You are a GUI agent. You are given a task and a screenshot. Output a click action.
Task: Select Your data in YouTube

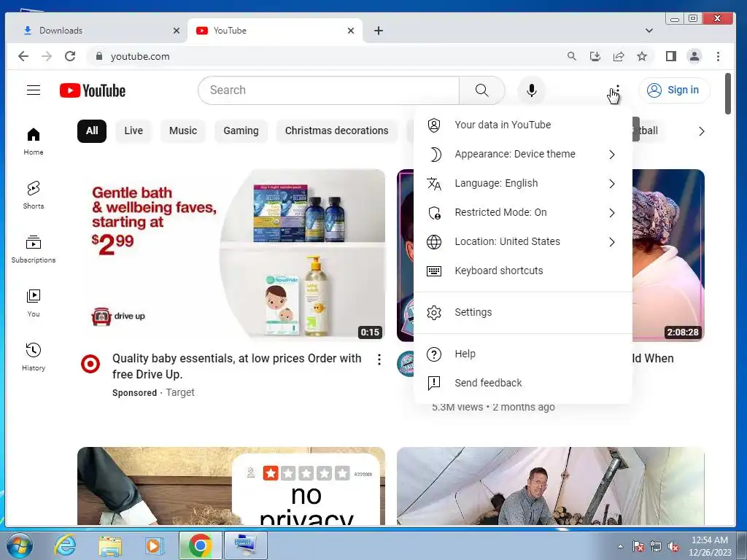(x=522, y=125)
